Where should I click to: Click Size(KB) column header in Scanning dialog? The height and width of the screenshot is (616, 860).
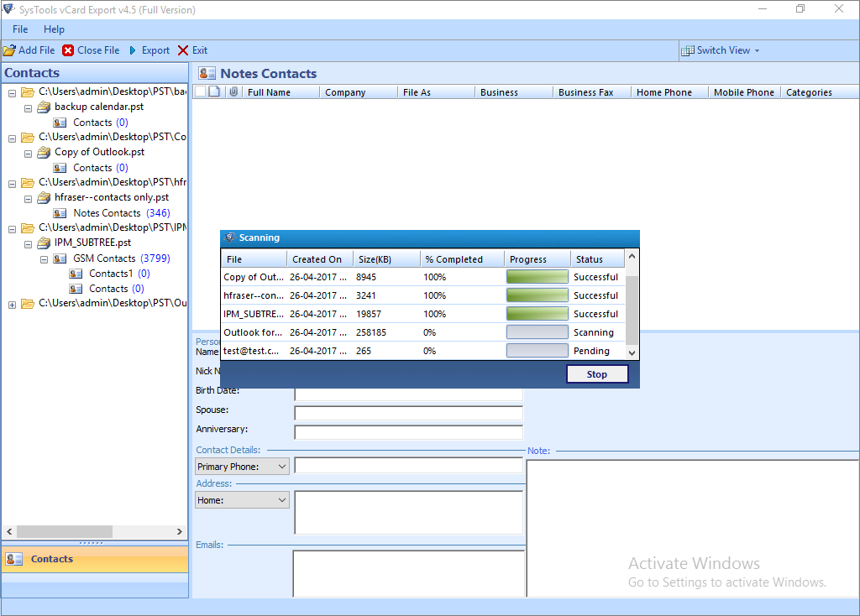386,259
